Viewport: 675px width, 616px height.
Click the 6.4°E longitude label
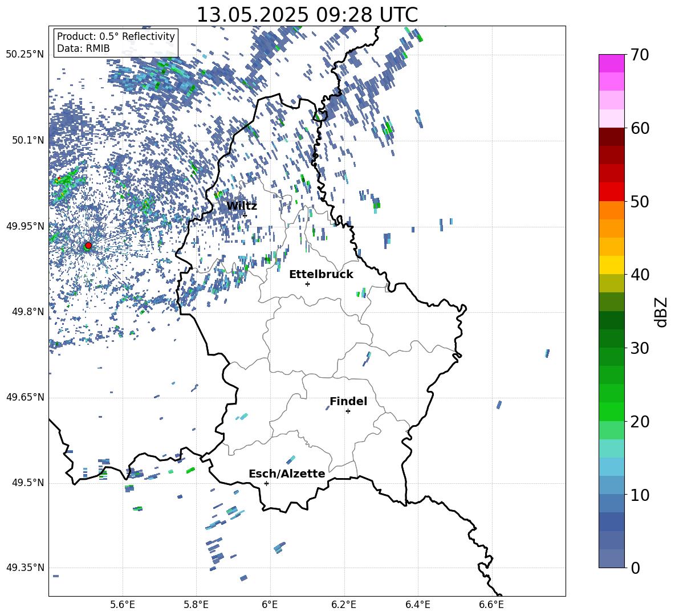coord(417,605)
